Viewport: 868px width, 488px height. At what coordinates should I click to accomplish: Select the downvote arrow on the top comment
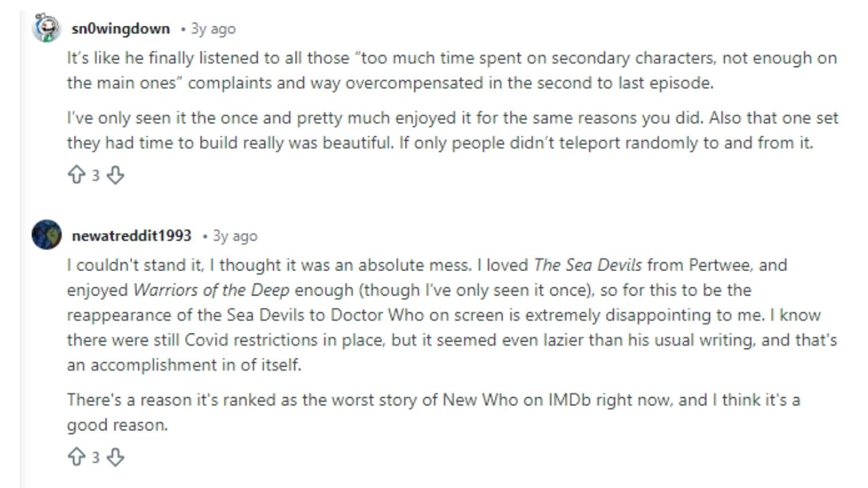pos(115,175)
